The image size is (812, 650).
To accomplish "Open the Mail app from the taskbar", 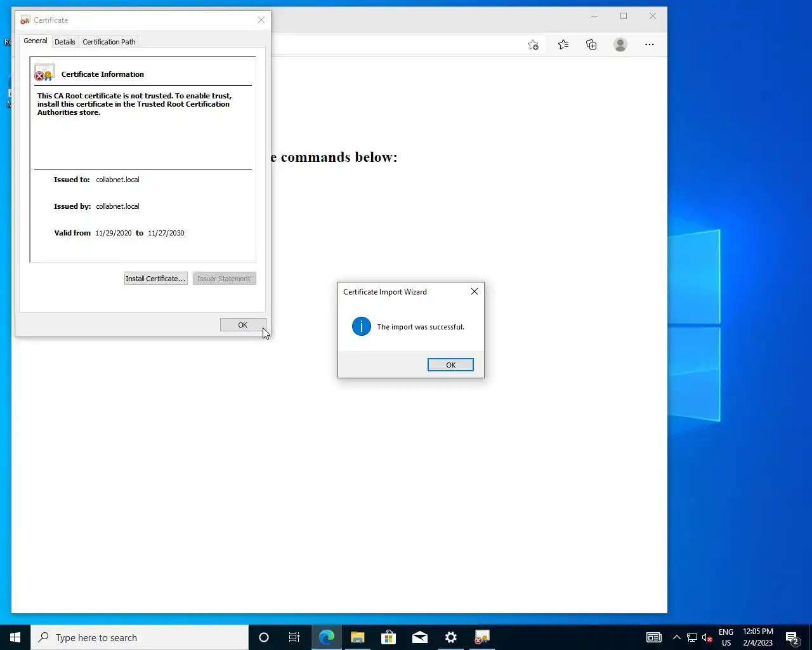I will [x=420, y=637].
